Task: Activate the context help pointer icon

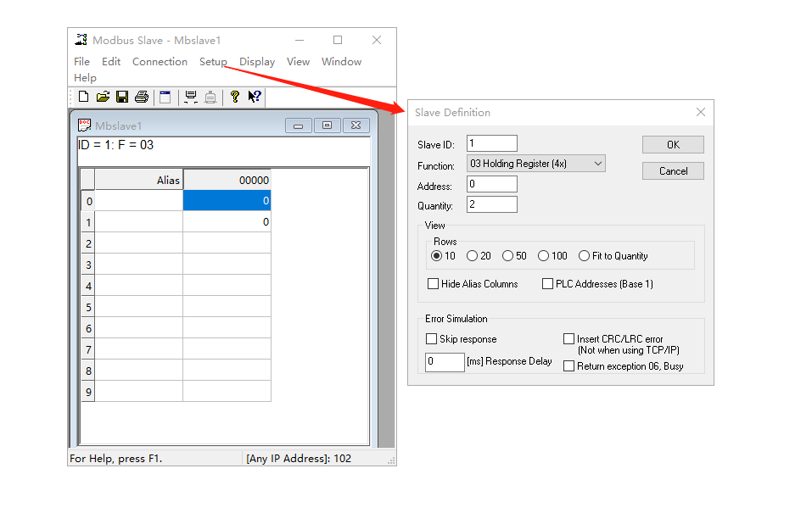Action: [254, 97]
